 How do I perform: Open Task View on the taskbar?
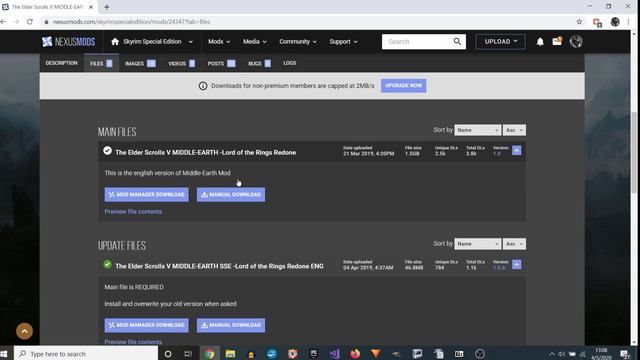(x=188, y=353)
